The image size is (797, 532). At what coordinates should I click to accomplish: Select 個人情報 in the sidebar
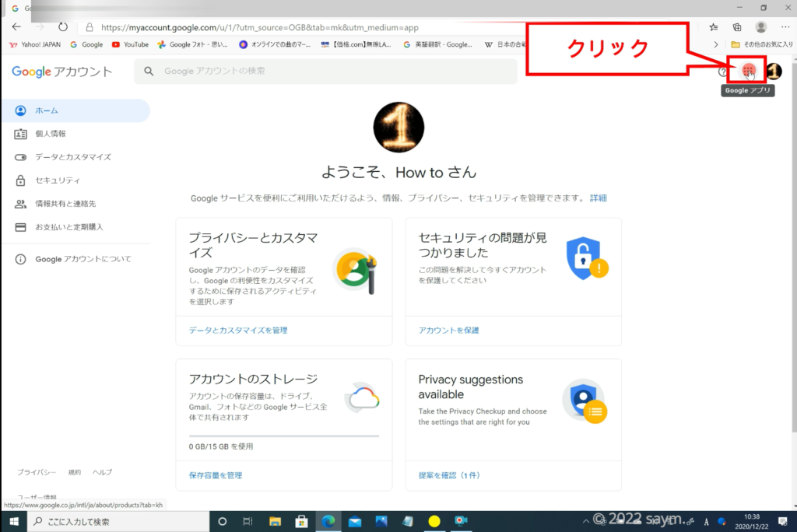click(x=51, y=134)
